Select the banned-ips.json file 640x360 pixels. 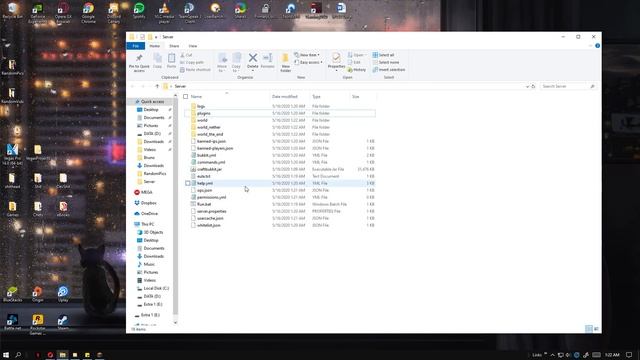click(x=211, y=141)
